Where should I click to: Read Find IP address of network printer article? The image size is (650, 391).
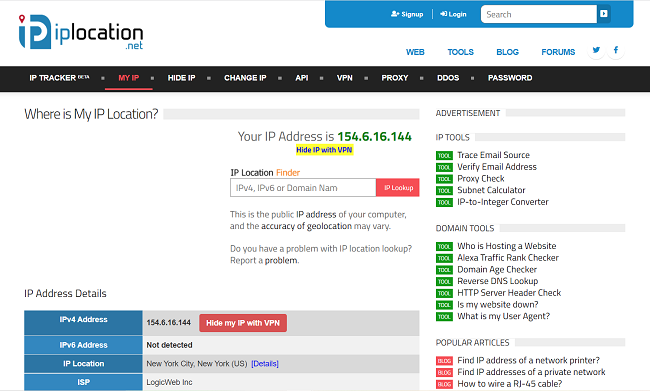tap(529, 360)
